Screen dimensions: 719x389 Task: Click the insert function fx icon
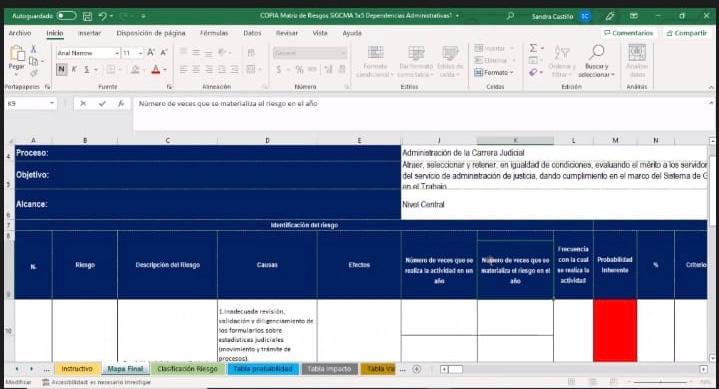point(121,104)
